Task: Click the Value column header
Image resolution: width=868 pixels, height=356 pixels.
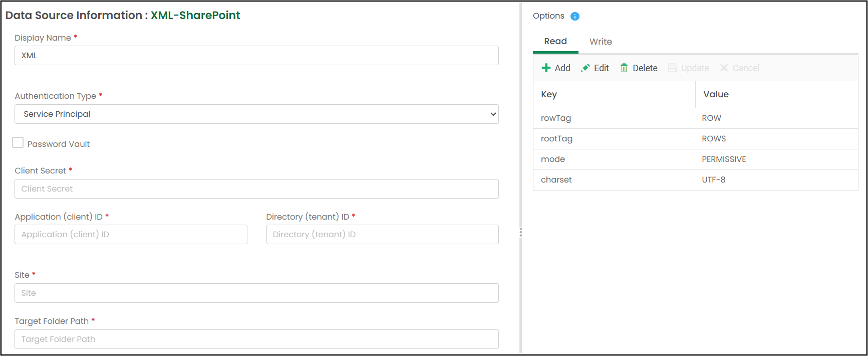Action: [x=776, y=94]
